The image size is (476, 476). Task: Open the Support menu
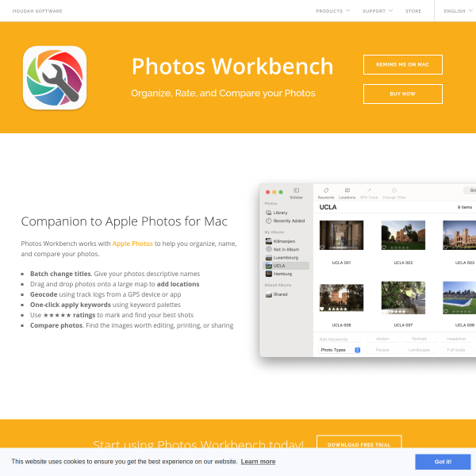[378, 11]
